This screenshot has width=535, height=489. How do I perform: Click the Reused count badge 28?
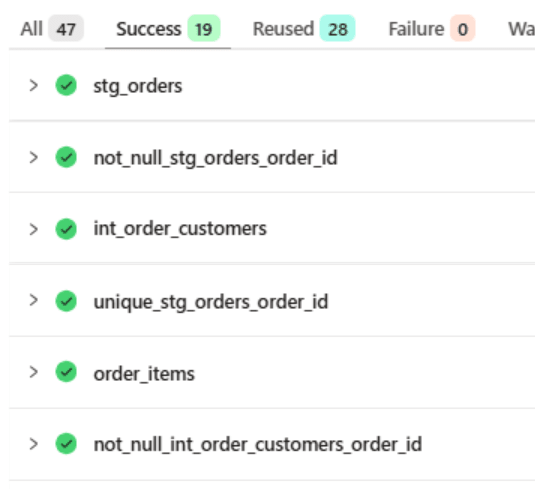[337, 28]
